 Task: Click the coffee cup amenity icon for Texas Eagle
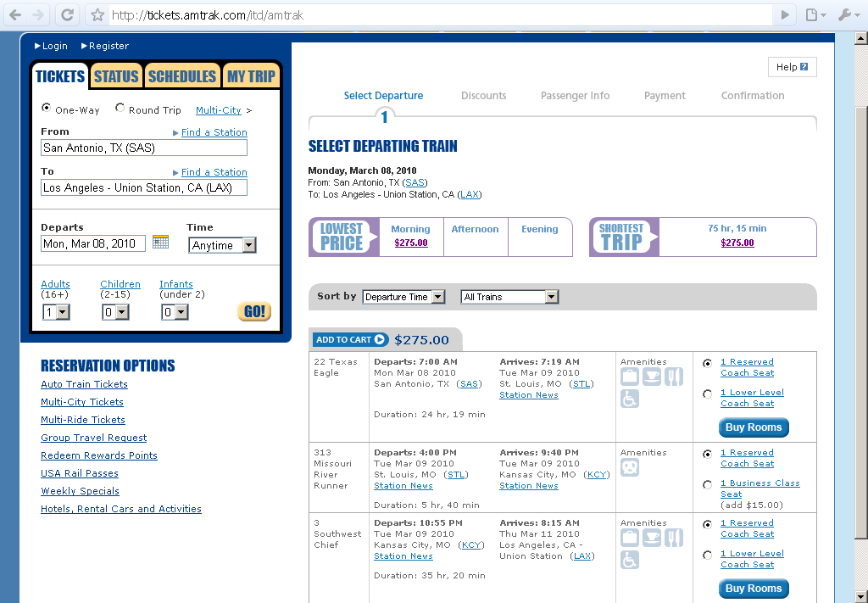tap(652, 377)
